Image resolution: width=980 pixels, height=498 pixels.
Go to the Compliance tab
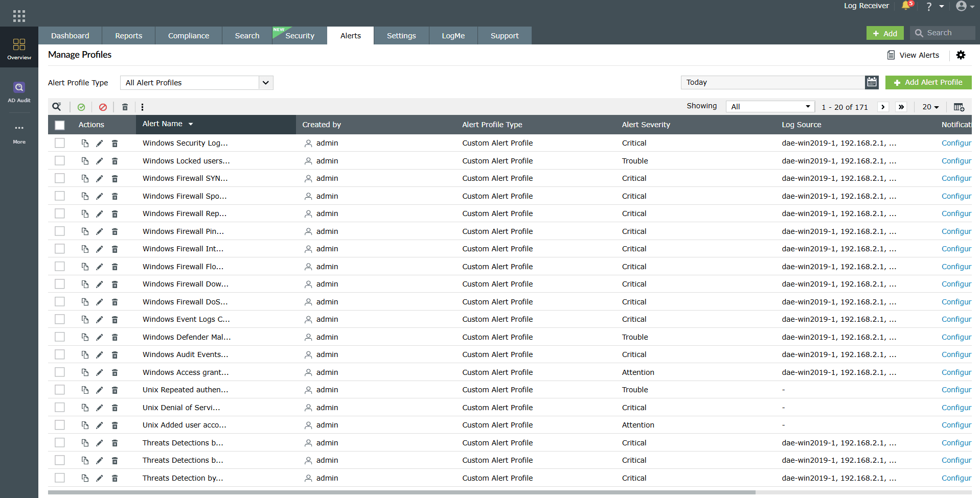[x=189, y=36]
